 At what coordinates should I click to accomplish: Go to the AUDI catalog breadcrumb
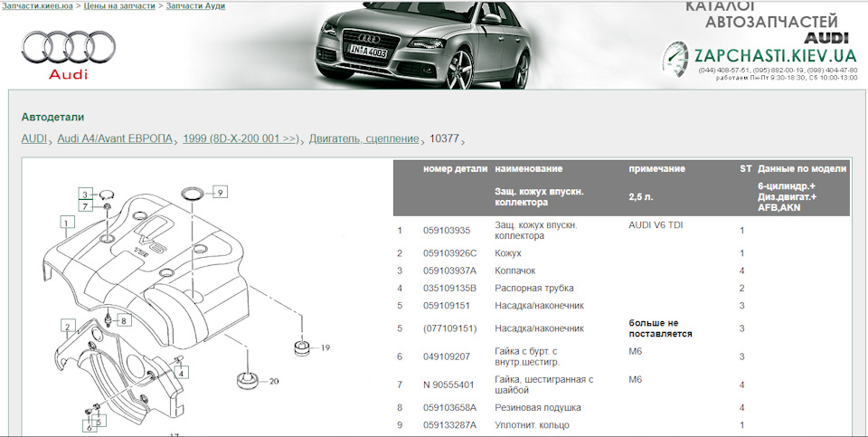click(x=33, y=138)
